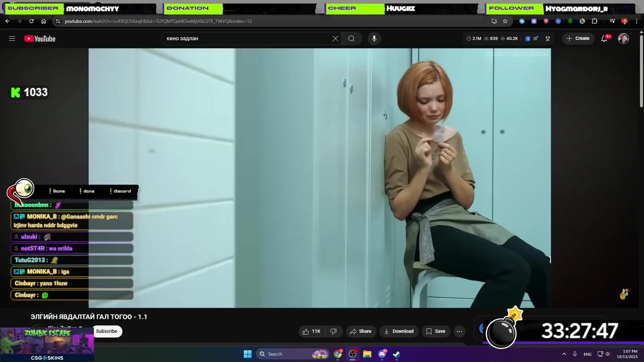Open the YouTube guide hamburger menu

click(x=12, y=38)
